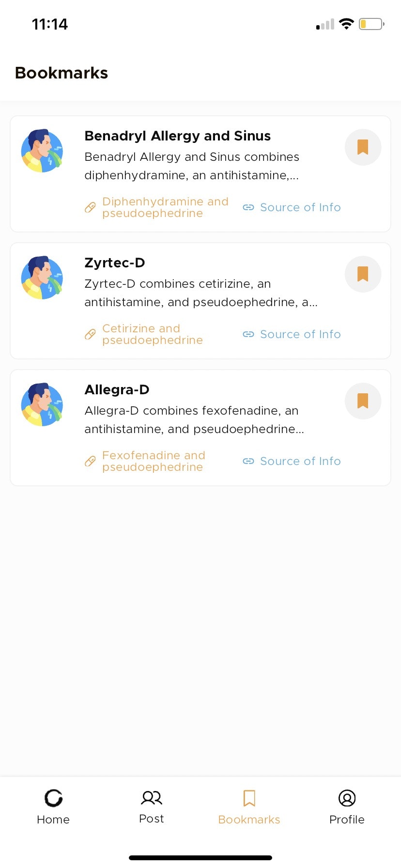This screenshot has height=868, width=401.
Task: Open Source of Info for Benadryl
Action: click(292, 207)
